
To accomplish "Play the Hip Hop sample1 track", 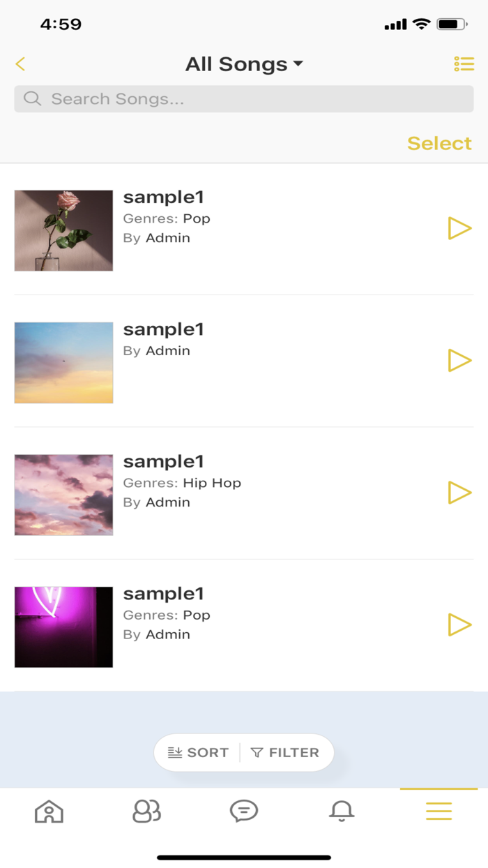I will point(459,493).
